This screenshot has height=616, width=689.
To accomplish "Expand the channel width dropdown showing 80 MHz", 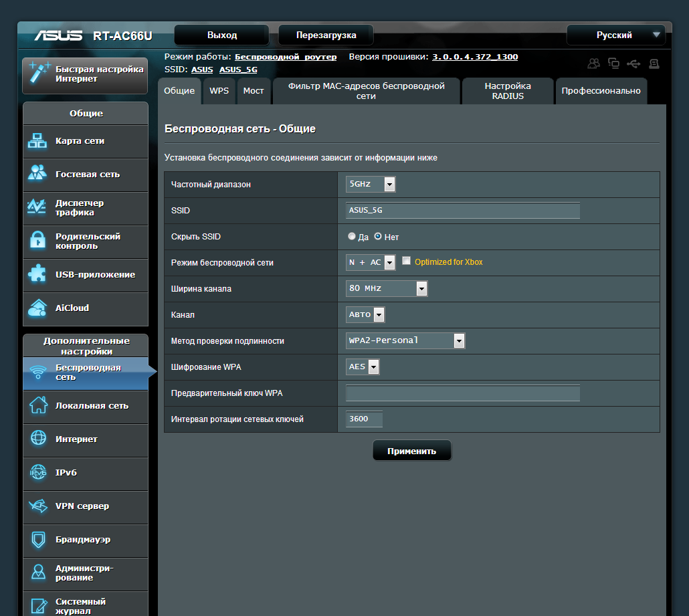I will click(387, 288).
